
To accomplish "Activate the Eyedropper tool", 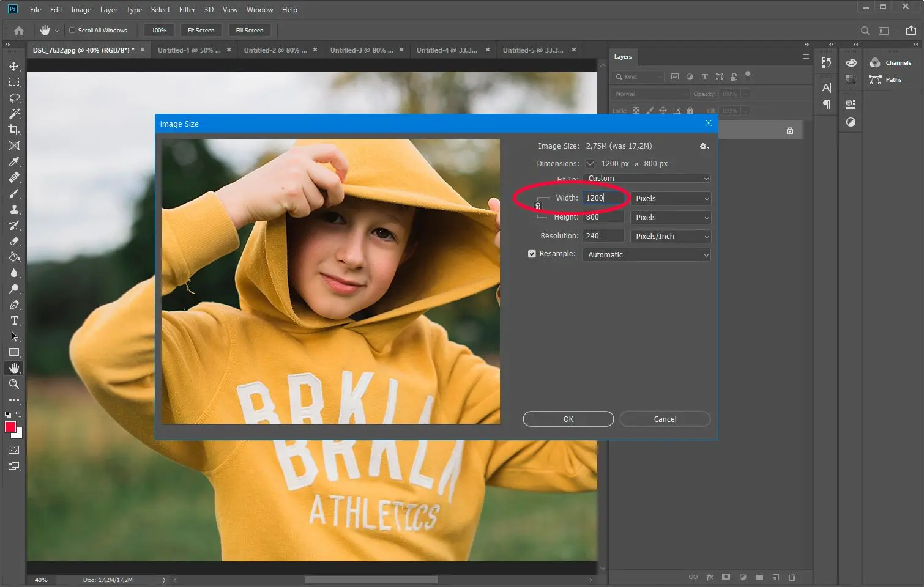I will coord(14,161).
